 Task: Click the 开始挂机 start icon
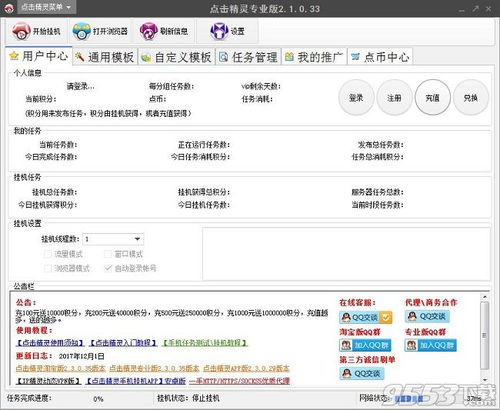[x=21, y=31]
